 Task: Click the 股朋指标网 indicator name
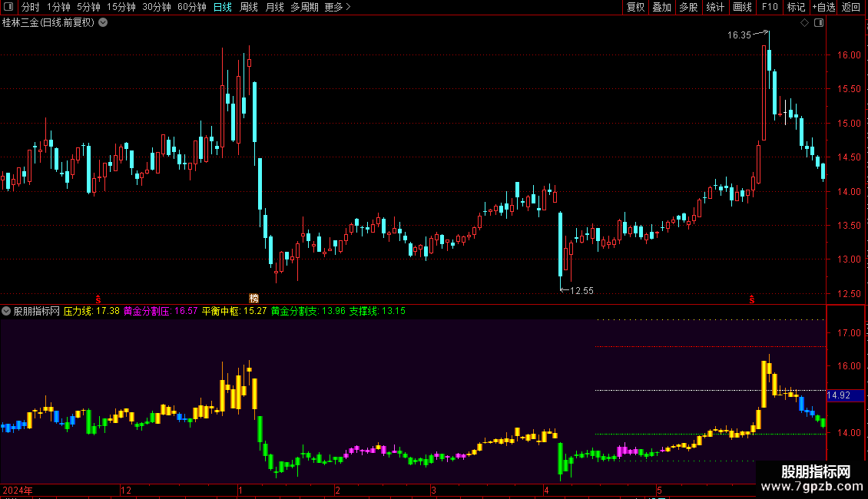point(37,311)
